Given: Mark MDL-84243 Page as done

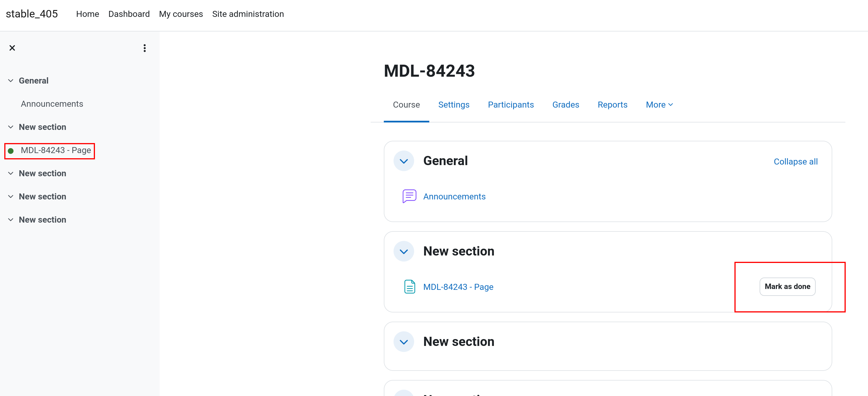Looking at the screenshot, I should pyautogui.click(x=787, y=287).
